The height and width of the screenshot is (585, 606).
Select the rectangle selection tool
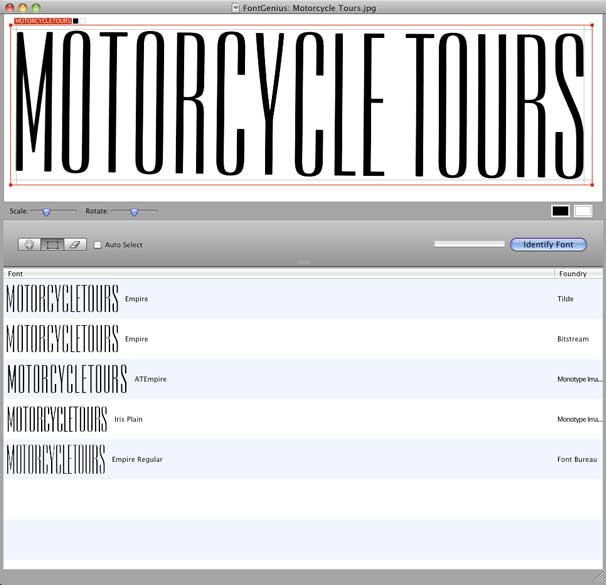pyautogui.click(x=52, y=245)
